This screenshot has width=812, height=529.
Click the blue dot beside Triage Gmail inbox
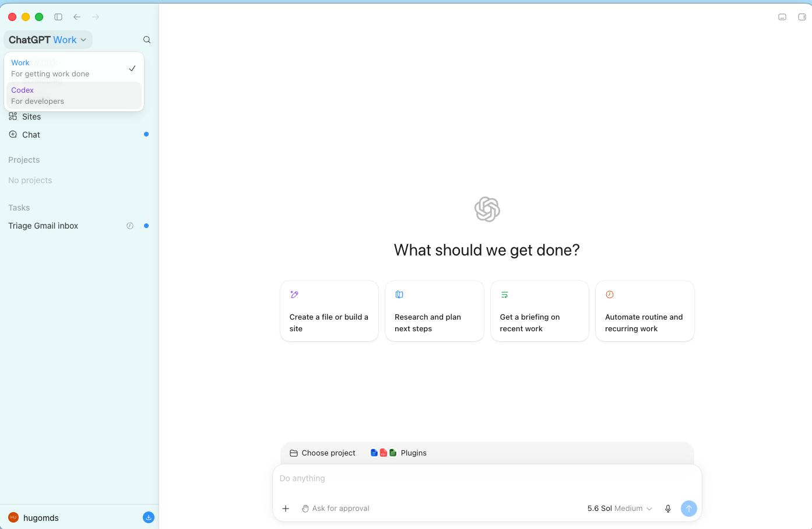(x=146, y=226)
